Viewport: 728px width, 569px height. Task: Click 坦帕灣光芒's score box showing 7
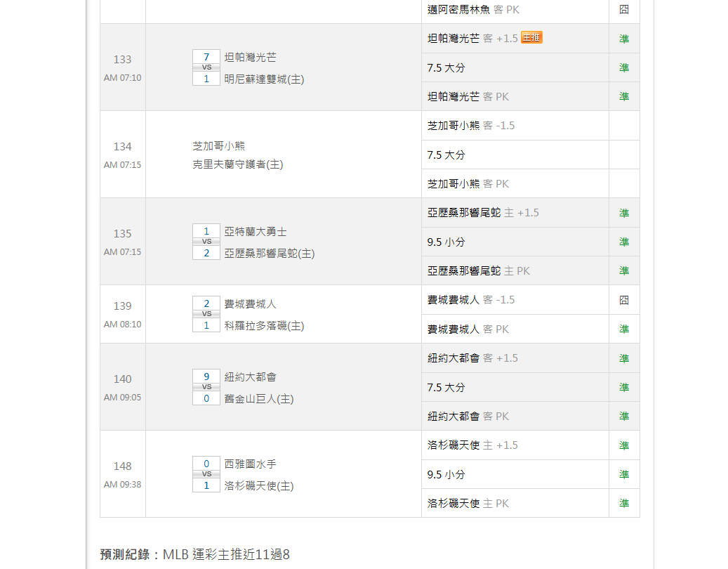coord(206,57)
